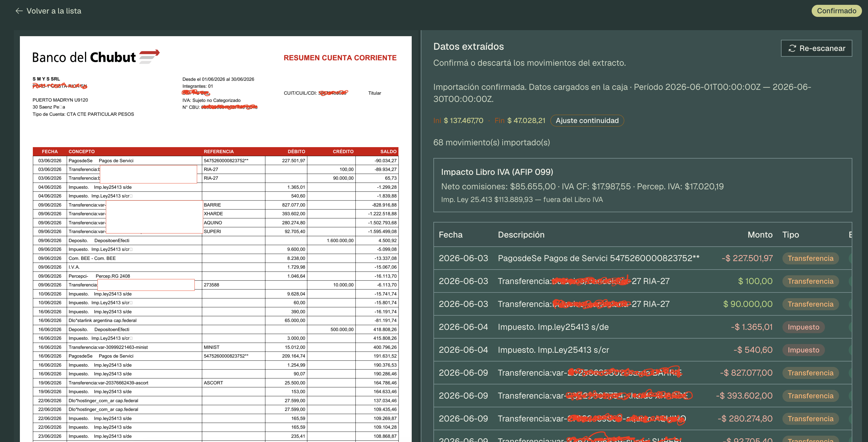Click the Fecha column header in extracted data
868x442 pixels.
(451, 235)
